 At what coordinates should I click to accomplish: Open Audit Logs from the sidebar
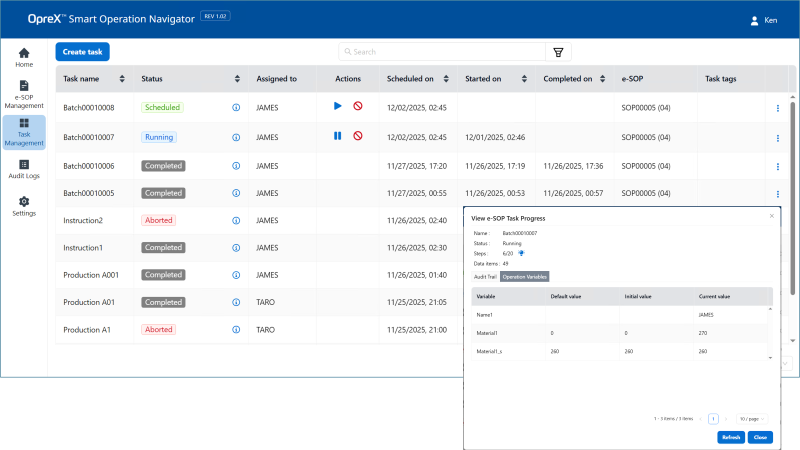24,169
